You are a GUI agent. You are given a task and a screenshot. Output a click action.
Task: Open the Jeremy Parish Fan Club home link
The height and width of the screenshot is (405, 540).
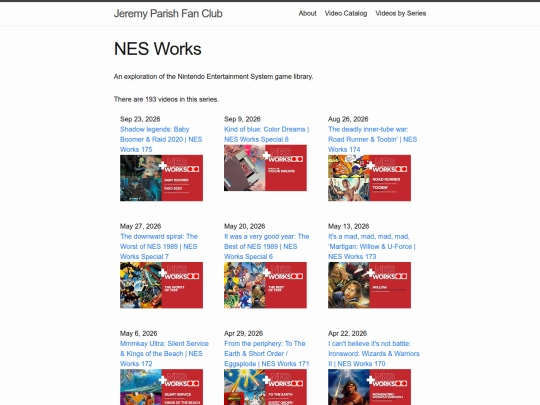click(168, 13)
